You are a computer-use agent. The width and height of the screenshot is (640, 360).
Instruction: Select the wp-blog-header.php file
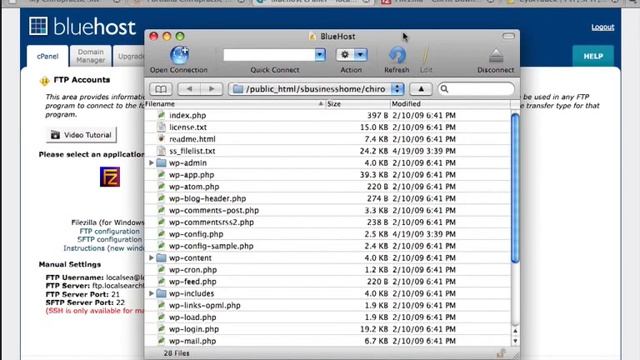207,198
